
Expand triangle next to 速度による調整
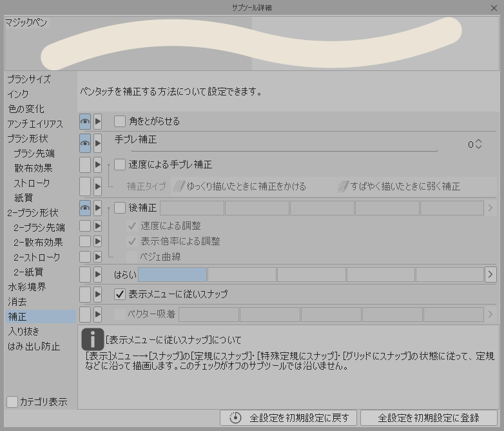coord(98,226)
